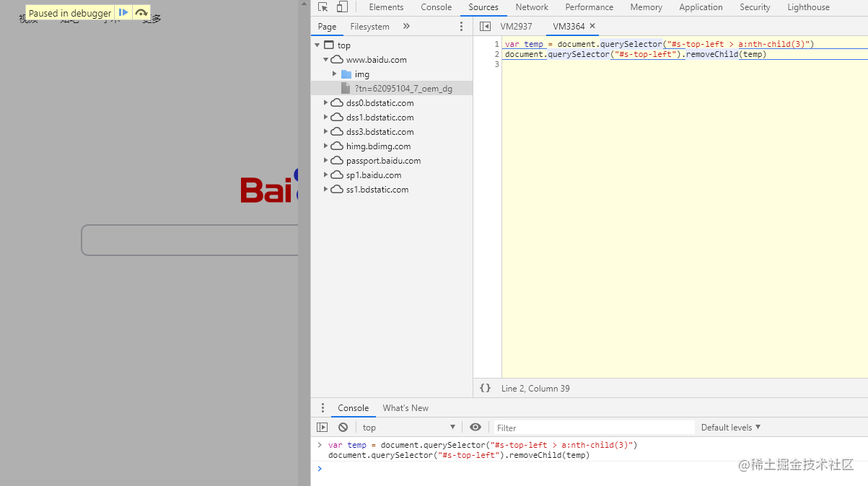
Task: Focus the console Filter input
Action: [x=594, y=428]
